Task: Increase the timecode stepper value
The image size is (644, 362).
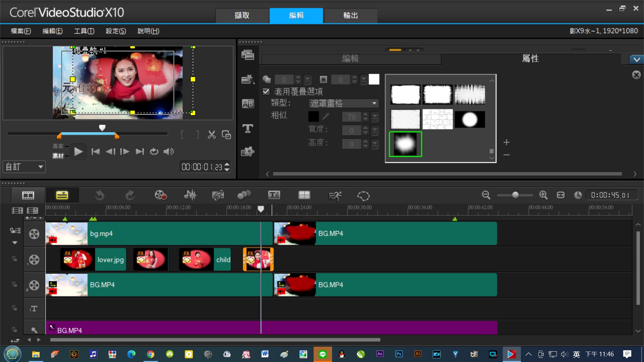Action: coord(227,164)
